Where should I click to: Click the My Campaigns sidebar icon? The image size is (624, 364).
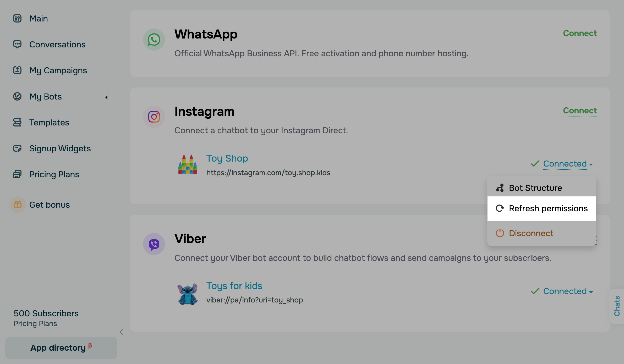[17, 70]
